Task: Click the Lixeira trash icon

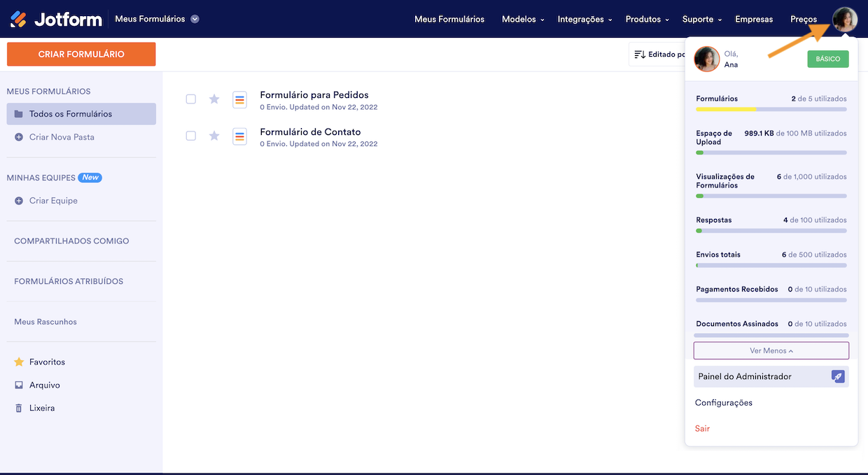Action: click(19, 408)
